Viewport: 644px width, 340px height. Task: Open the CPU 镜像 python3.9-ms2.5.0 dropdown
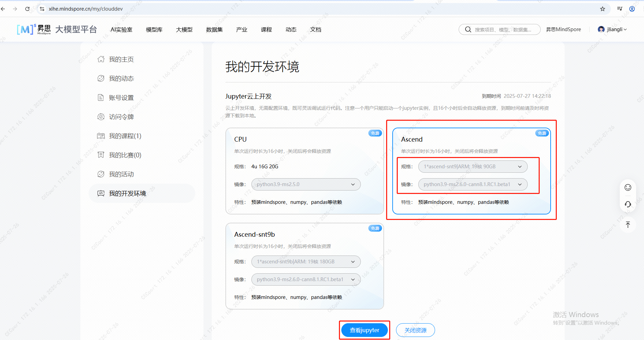tap(306, 184)
